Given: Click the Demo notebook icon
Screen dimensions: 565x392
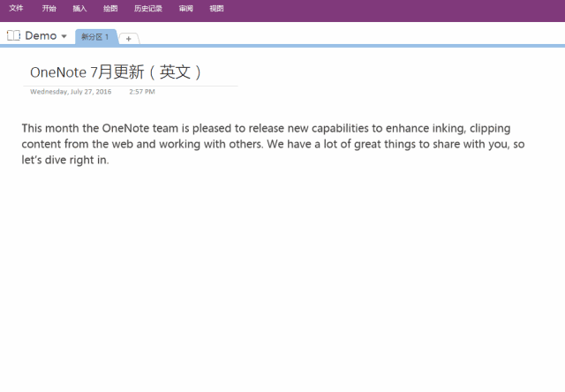Looking at the screenshot, I should point(14,35).
